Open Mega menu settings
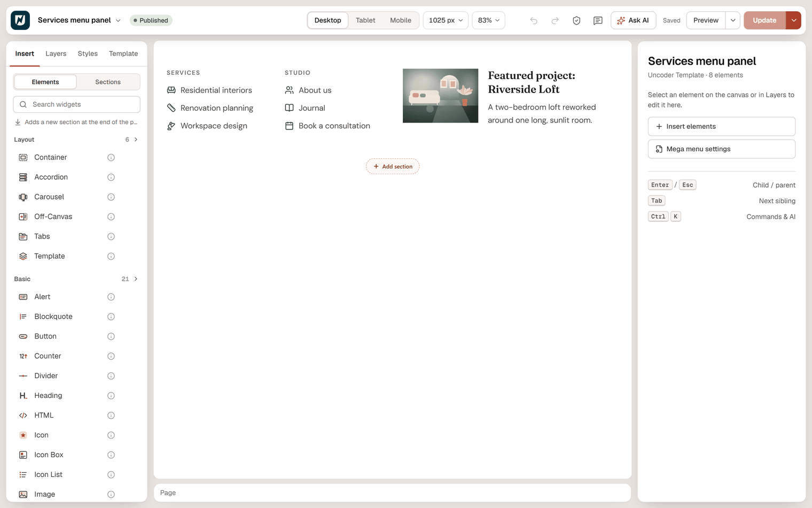Screen dimensions: 812x508 tap(722, 149)
